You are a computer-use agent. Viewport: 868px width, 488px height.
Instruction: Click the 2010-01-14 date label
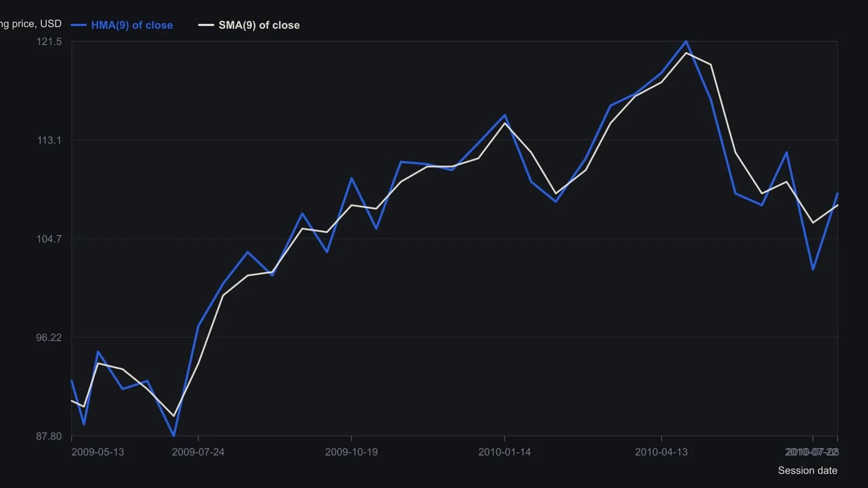(505, 452)
